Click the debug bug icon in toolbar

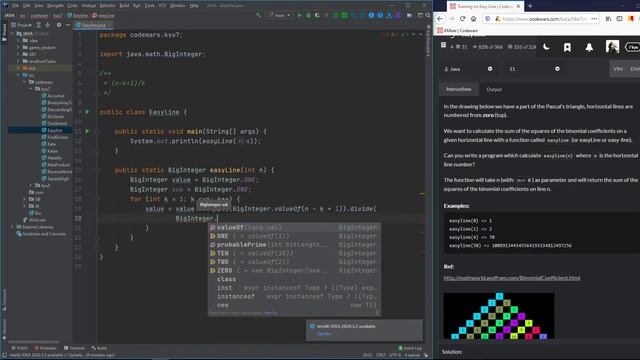coord(308,15)
